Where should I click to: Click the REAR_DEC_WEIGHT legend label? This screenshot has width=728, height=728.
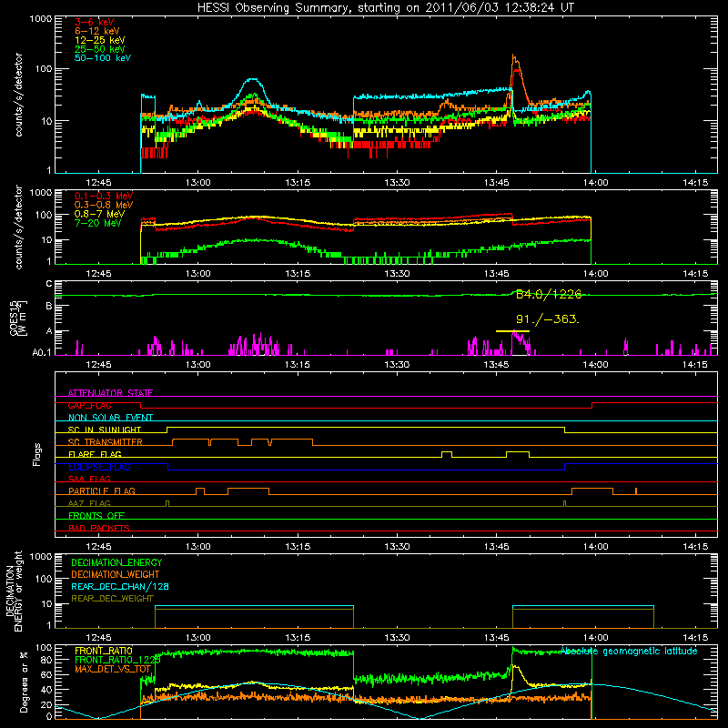tap(112, 599)
